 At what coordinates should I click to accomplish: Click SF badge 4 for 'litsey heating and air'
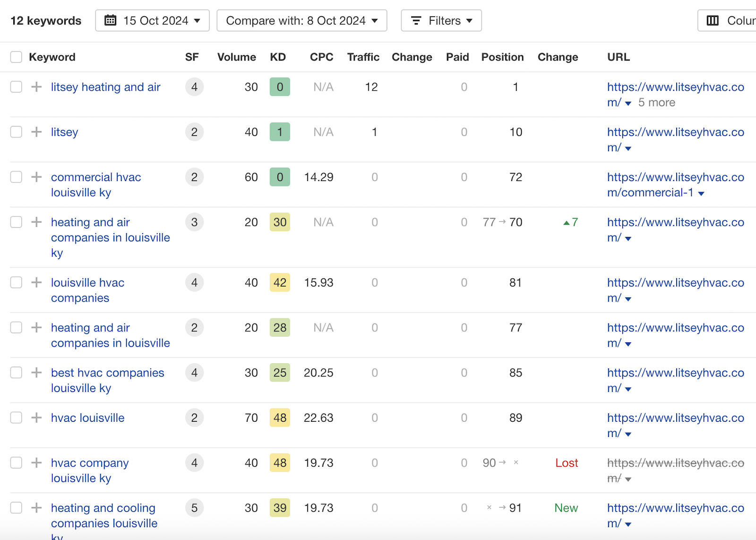(194, 87)
